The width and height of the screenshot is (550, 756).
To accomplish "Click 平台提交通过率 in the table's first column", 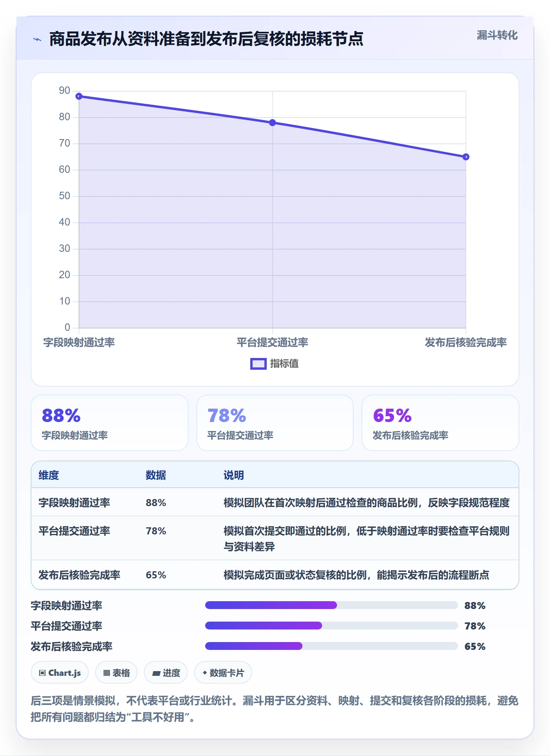I will pyautogui.click(x=74, y=531).
